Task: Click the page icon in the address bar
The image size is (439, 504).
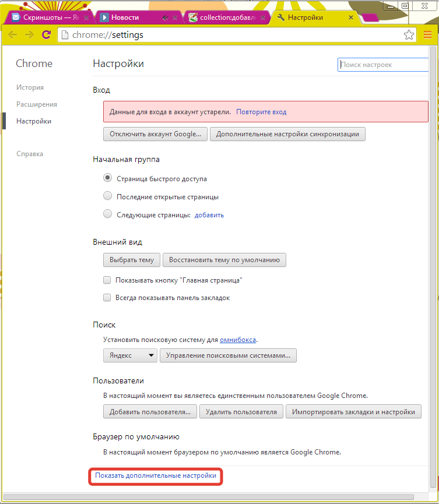Action: click(65, 35)
